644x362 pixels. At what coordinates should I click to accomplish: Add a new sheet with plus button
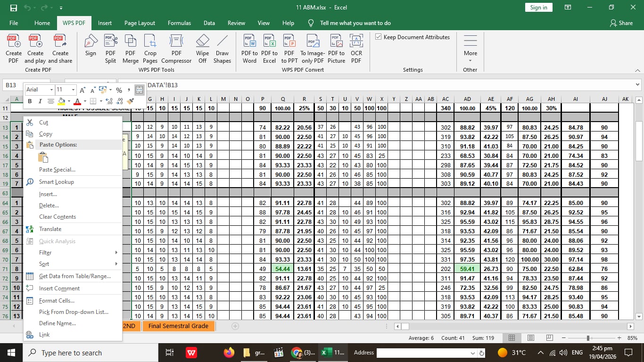pos(235,326)
